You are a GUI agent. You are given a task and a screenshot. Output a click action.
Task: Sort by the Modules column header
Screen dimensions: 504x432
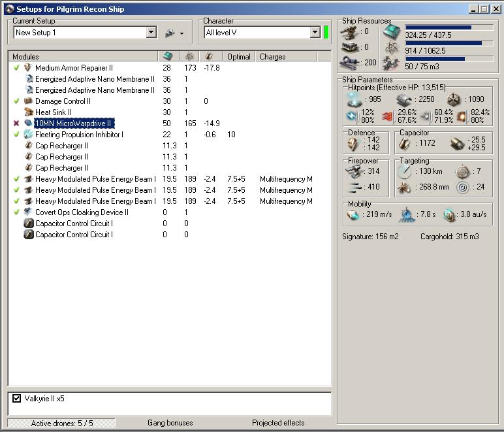(x=84, y=56)
